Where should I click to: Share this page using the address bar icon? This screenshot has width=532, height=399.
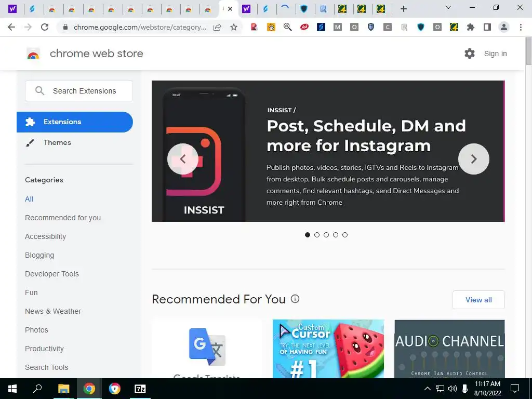(x=217, y=27)
